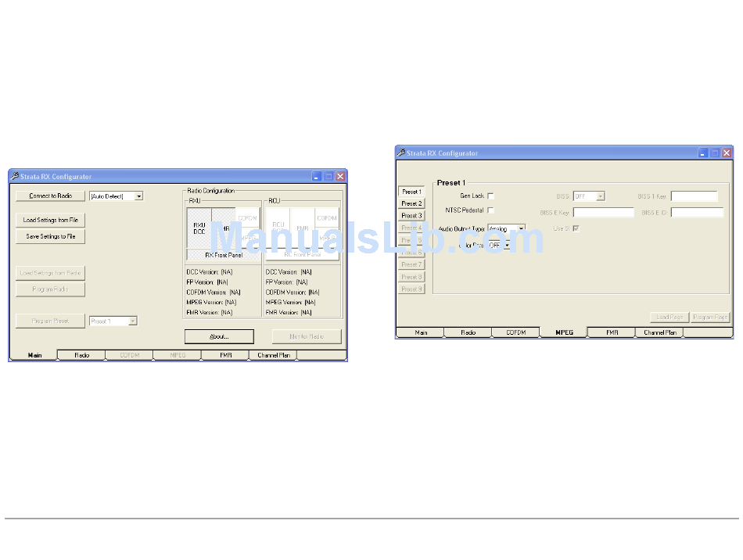Click the Monitor Radio button
This screenshot has width=743, height=560.
[x=307, y=336]
